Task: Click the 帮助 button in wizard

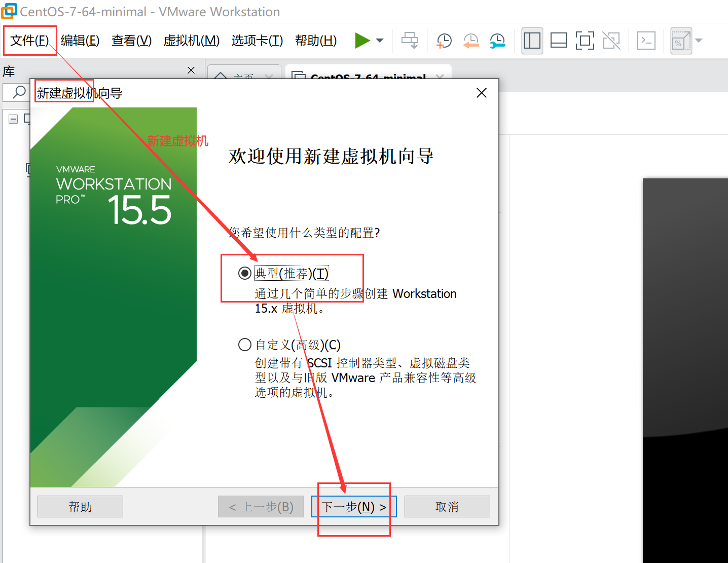Action: click(80, 507)
